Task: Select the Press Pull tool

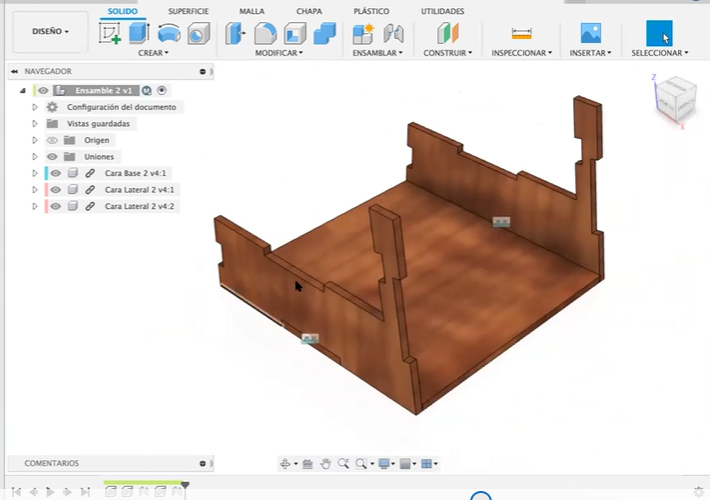Action: click(x=235, y=33)
